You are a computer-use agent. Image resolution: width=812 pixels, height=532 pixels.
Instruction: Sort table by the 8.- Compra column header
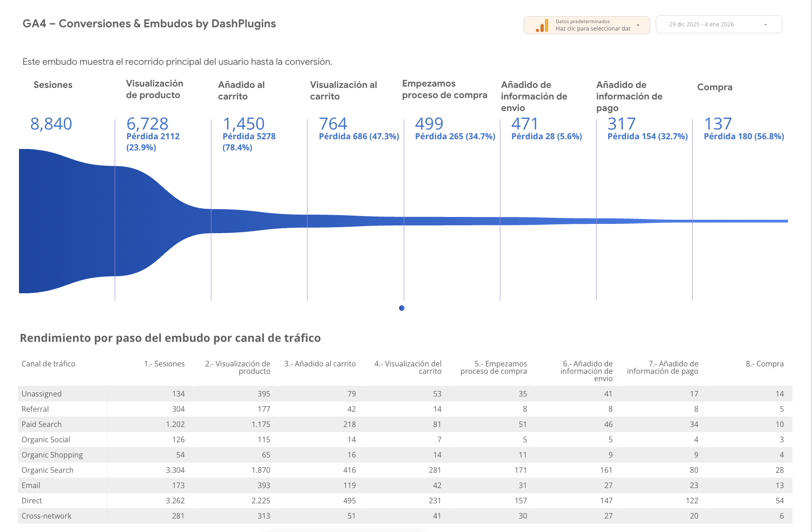[764, 364]
